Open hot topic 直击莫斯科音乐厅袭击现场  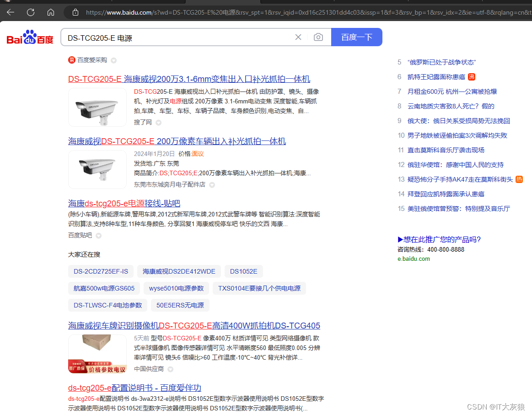click(x=446, y=150)
